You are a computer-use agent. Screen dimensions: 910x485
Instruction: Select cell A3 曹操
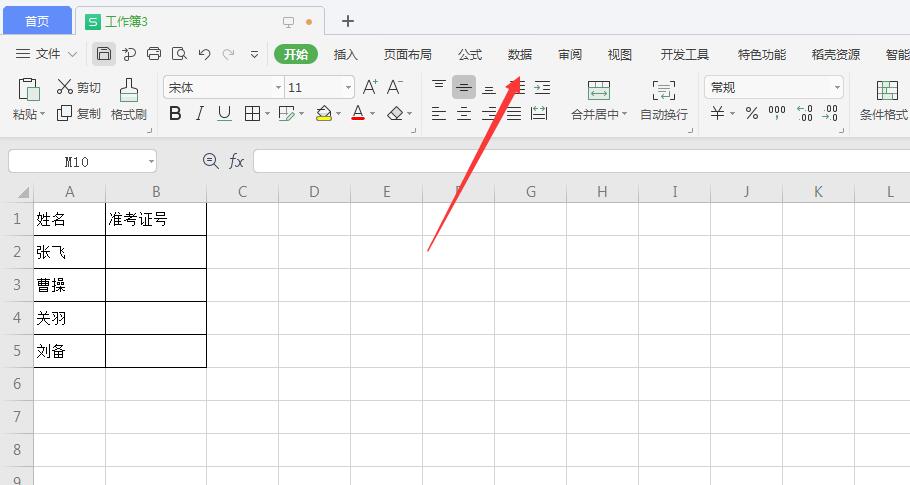click(x=69, y=285)
